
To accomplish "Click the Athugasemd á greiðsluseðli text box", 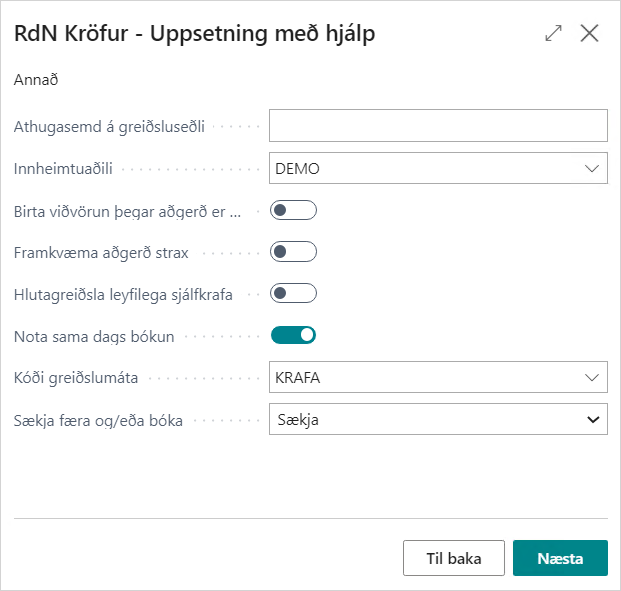I will coord(438,126).
